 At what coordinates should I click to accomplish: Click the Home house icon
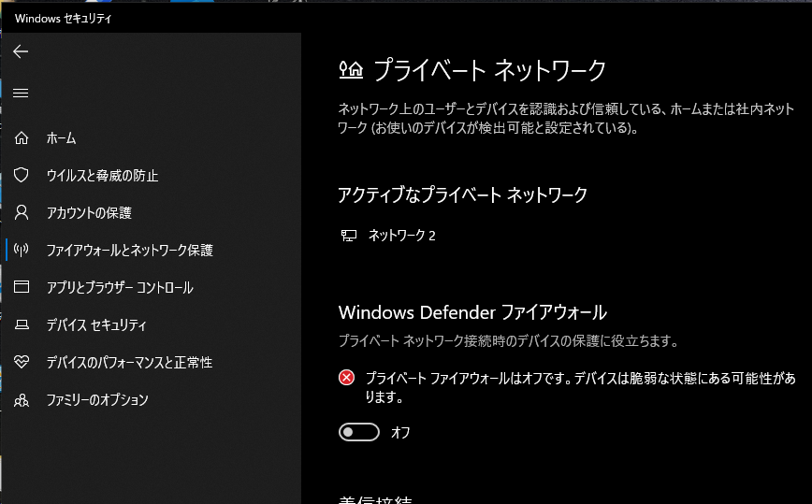tap(22, 138)
